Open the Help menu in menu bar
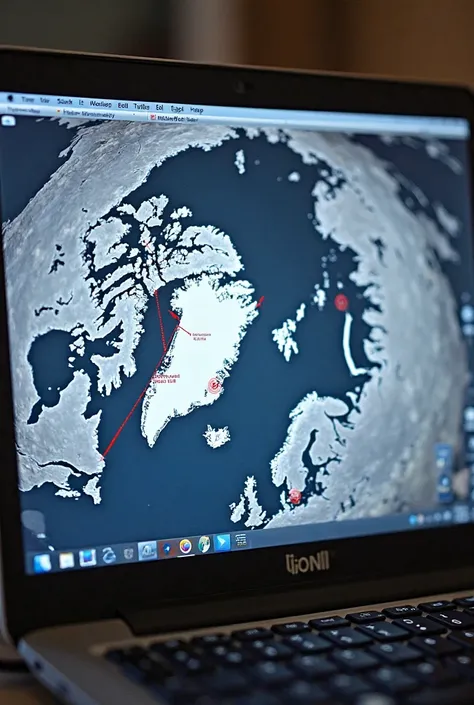 196,109
